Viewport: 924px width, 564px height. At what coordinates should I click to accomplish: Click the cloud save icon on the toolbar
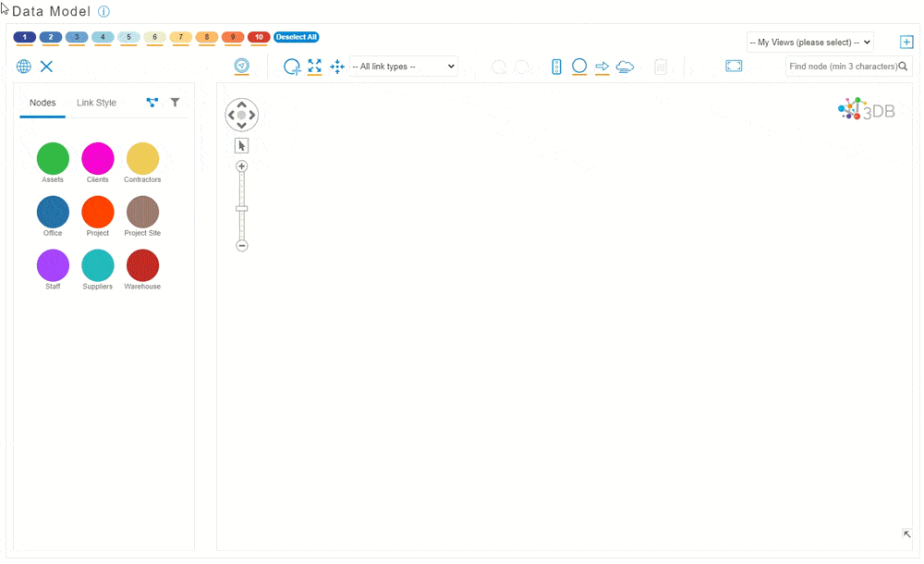[625, 66]
